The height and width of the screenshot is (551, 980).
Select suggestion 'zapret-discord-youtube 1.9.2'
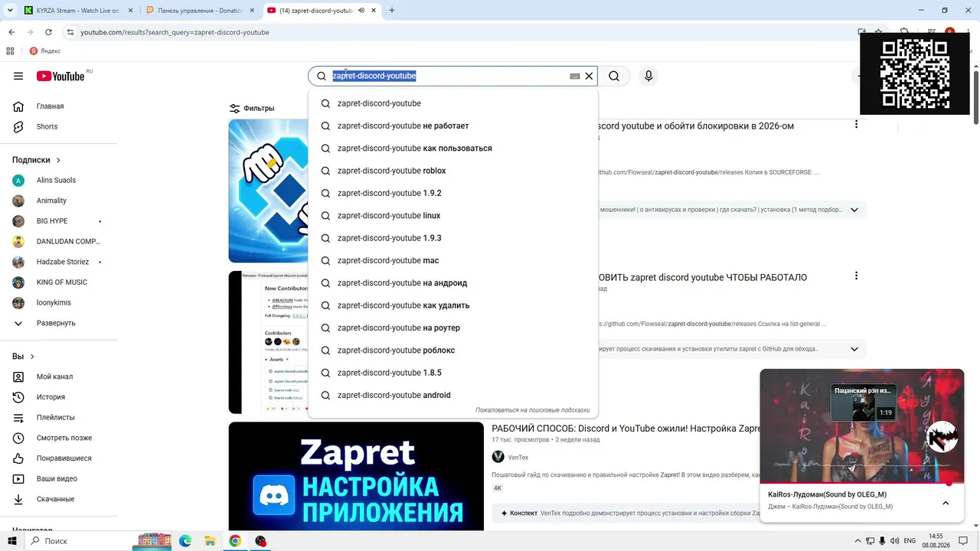[453, 193]
